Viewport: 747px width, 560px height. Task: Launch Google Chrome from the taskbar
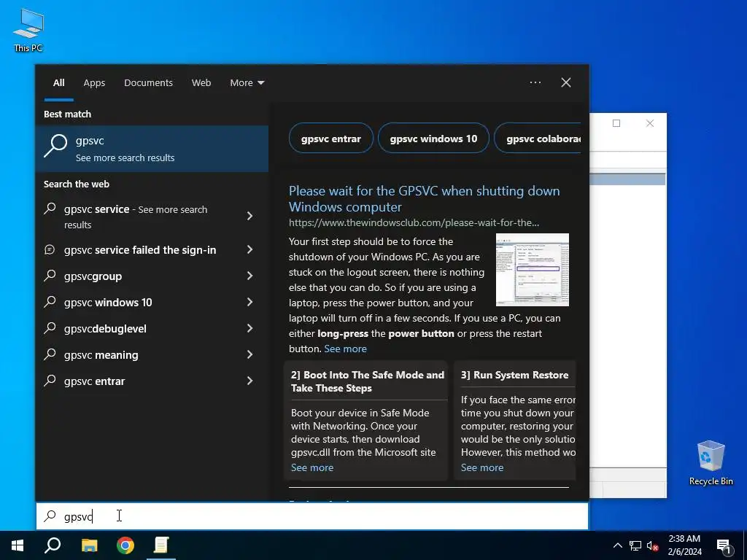coord(125,545)
